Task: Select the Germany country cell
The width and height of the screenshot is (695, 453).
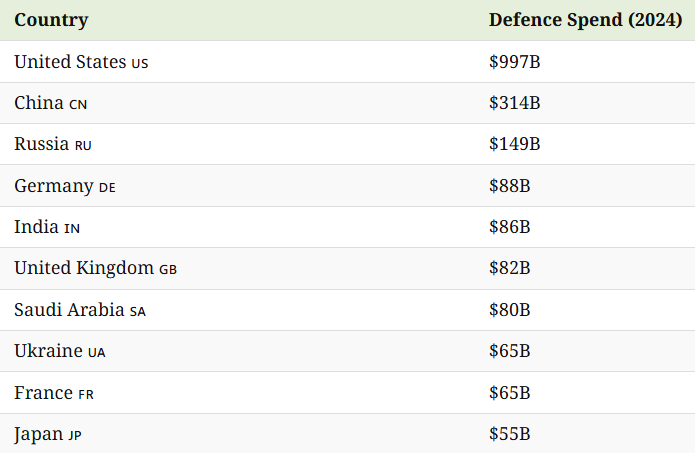Action: pyautogui.click(x=65, y=186)
